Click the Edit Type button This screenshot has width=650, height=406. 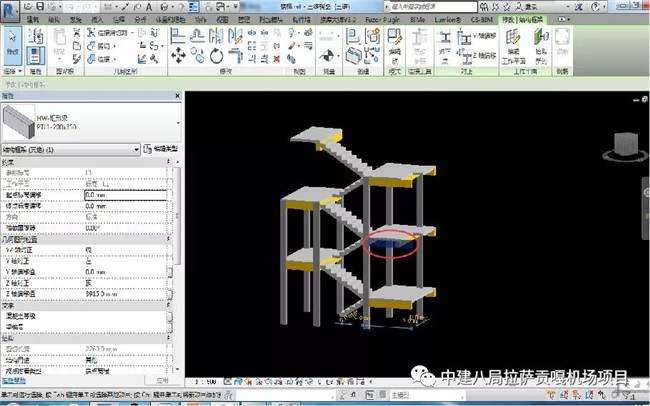pos(161,148)
